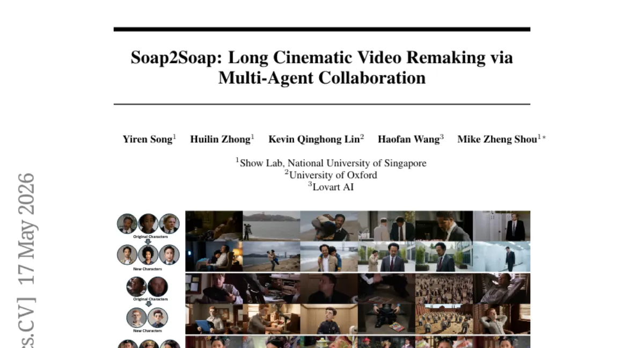The width and height of the screenshot is (644, 348).
Task: Click author name Huilin Zhong
Action: coord(220,139)
